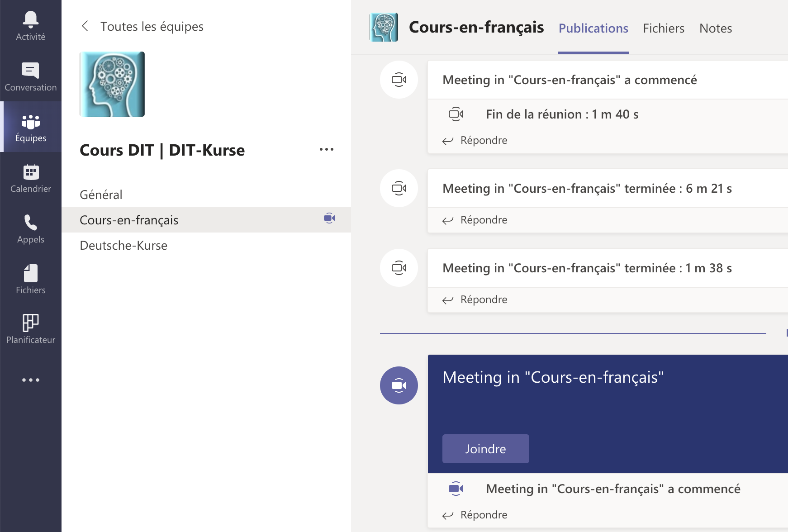Screen dimensions: 788x532
Task: Join the meeting with the Joindre button
Action: point(485,449)
